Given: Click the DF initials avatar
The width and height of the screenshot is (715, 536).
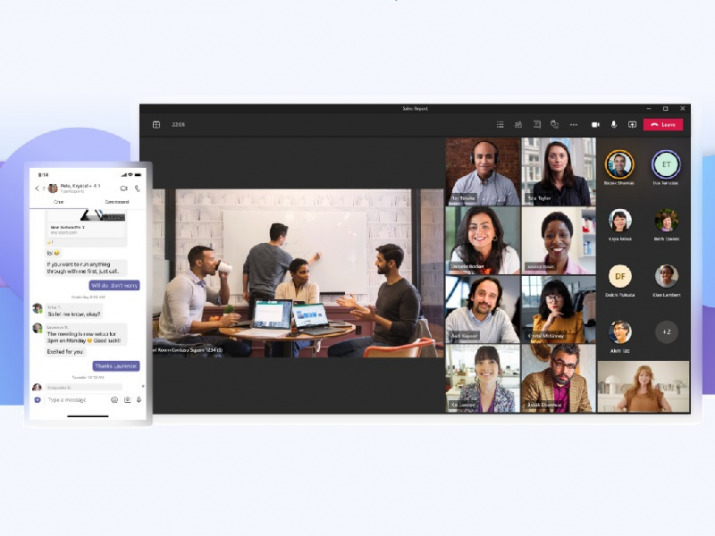Looking at the screenshot, I should point(620,276).
